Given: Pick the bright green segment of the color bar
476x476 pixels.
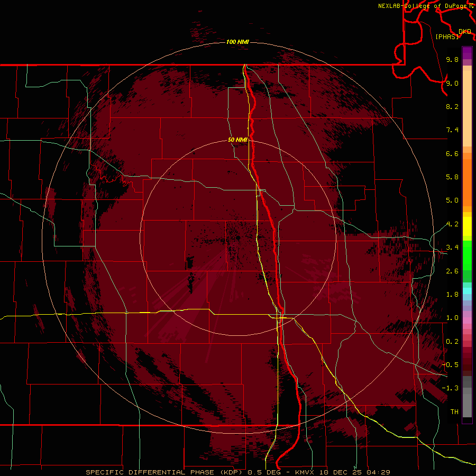Looking at the screenshot, I should coord(467,255).
